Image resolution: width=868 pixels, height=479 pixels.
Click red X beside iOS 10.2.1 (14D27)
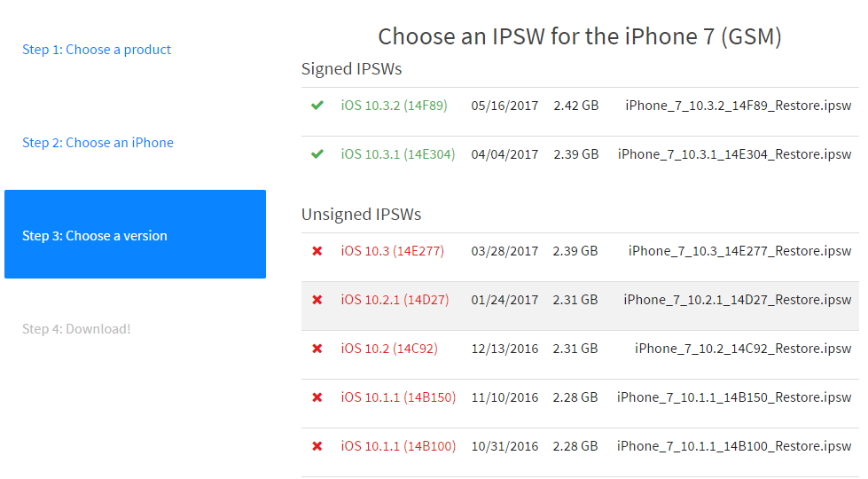click(x=317, y=300)
